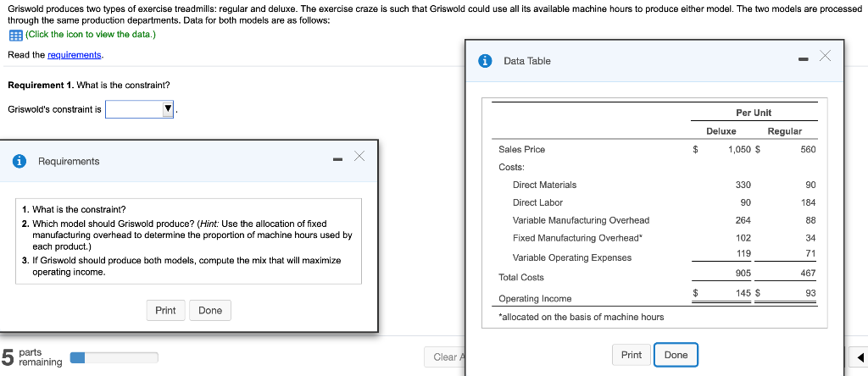This screenshot has width=868, height=376.
Task: Select Regular variable operating expenses 71
Action: coord(811,253)
